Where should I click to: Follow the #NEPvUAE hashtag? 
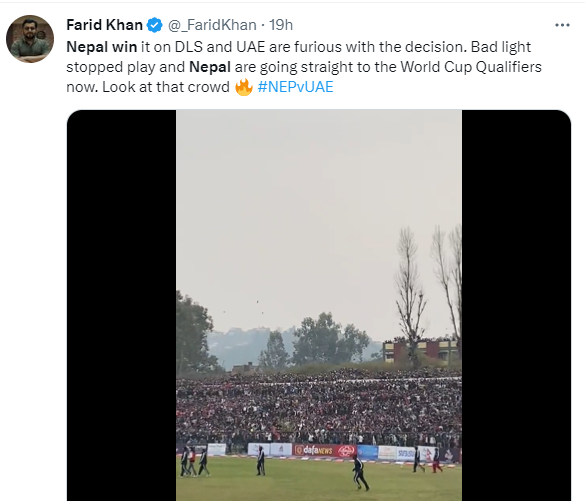pyautogui.click(x=295, y=87)
